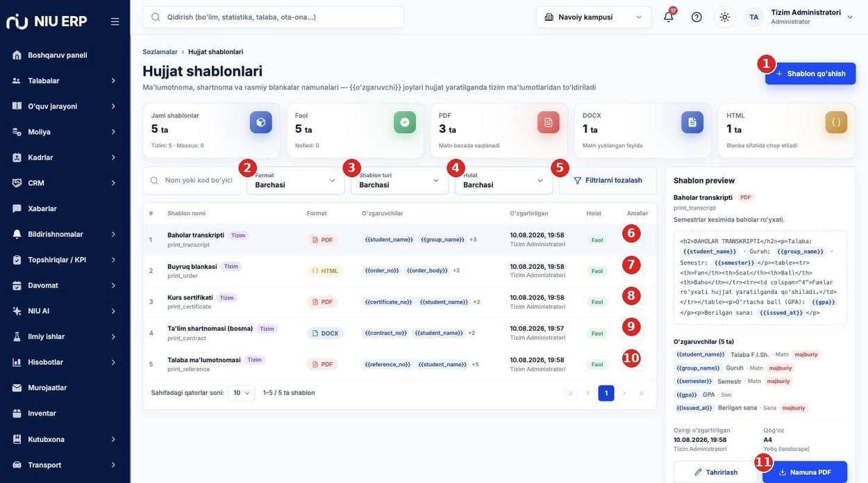The image size is (868, 483).
Task: Expand the Talabalar sidebar section
Action: tap(65, 81)
